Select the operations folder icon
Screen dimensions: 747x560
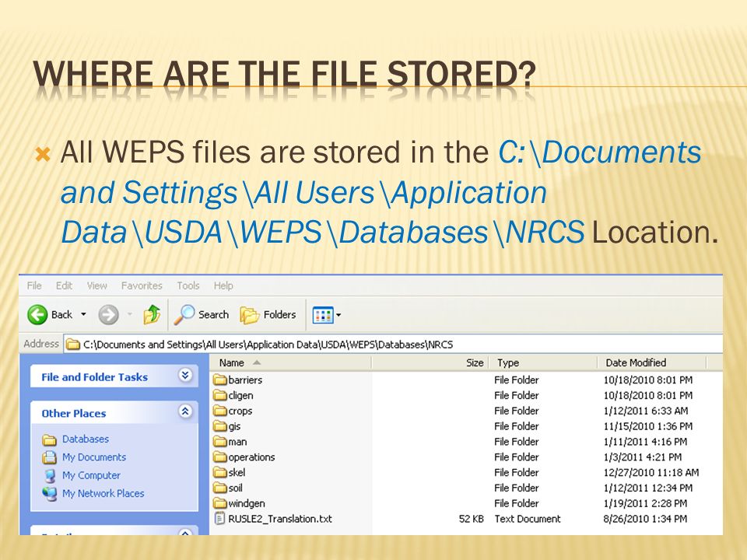pos(219,457)
